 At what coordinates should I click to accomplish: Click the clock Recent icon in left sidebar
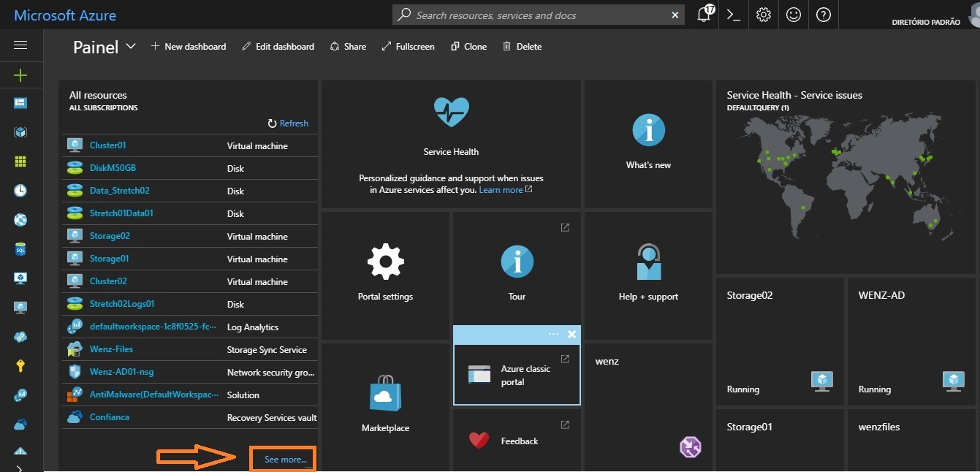click(x=20, y=191)
